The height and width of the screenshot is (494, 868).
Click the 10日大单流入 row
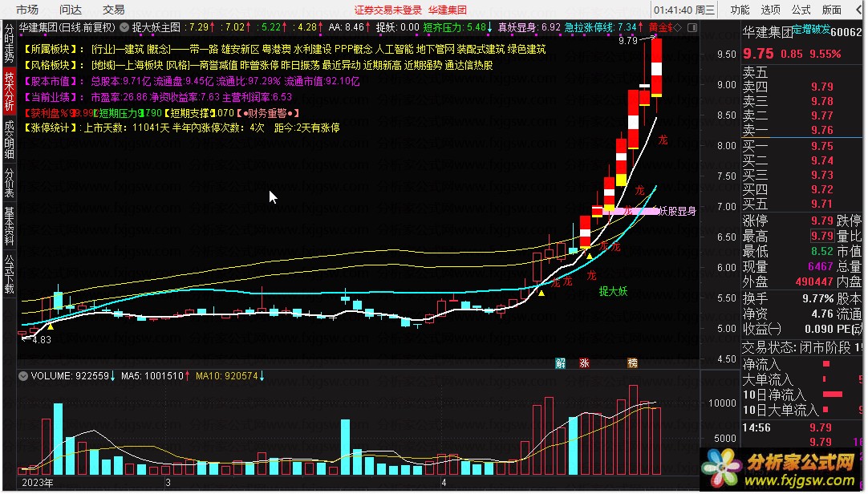pos(802,410)
